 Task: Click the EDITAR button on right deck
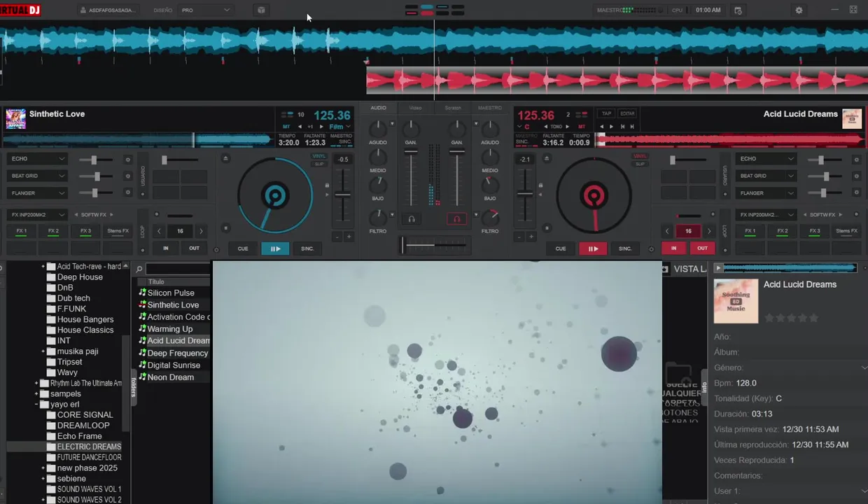[627, 113]
